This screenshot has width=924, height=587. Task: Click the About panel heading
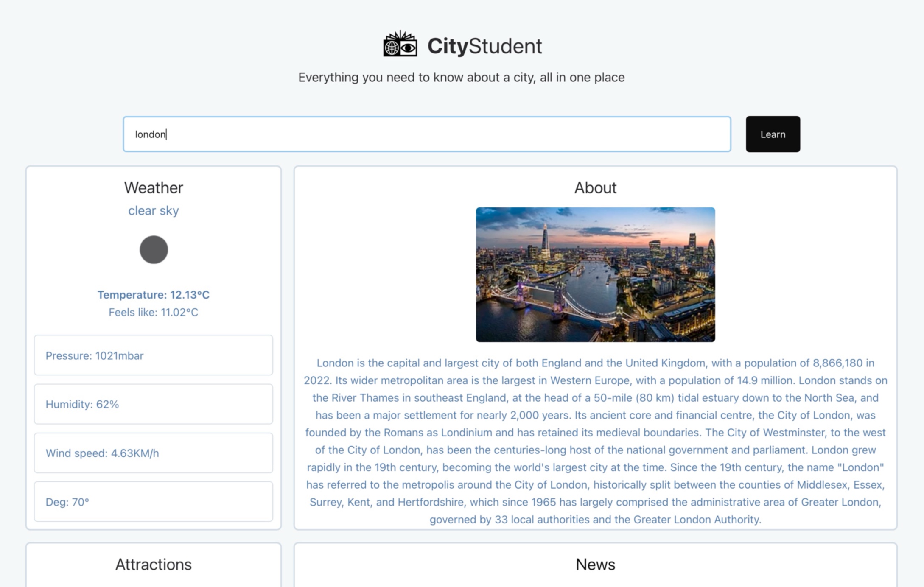click(x=595, y=187)
